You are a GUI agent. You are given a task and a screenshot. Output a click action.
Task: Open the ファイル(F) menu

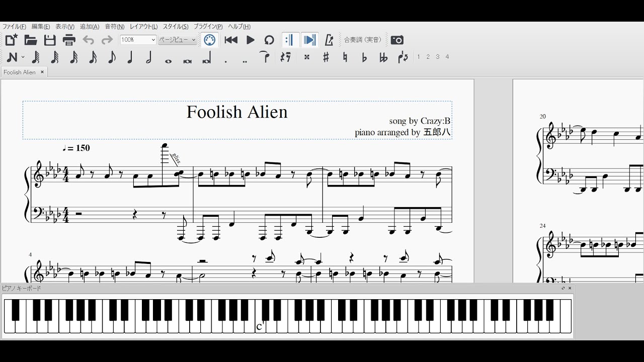point(15,27)
